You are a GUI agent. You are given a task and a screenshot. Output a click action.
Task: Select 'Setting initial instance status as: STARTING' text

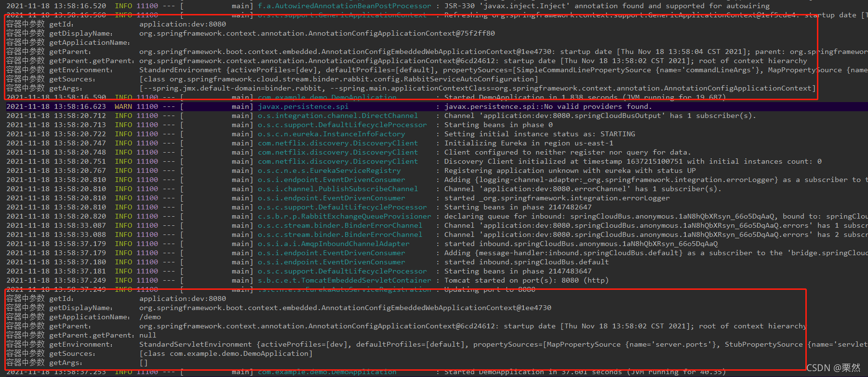pyautogui.click(x=540, y=134)
